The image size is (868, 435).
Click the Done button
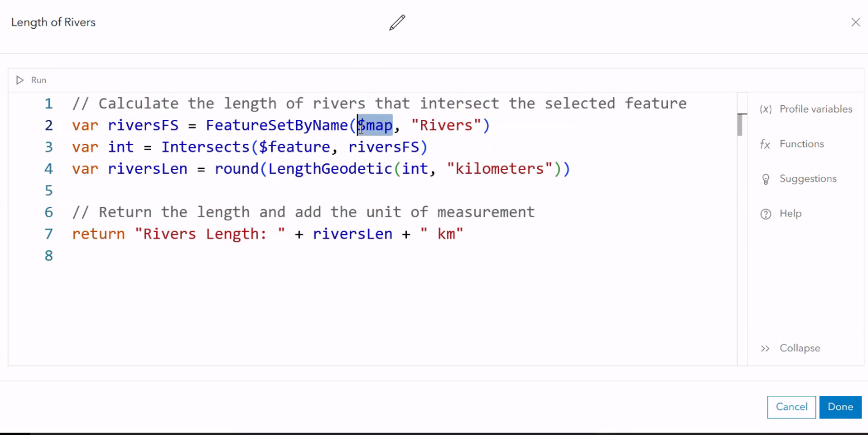coord(840,407)
